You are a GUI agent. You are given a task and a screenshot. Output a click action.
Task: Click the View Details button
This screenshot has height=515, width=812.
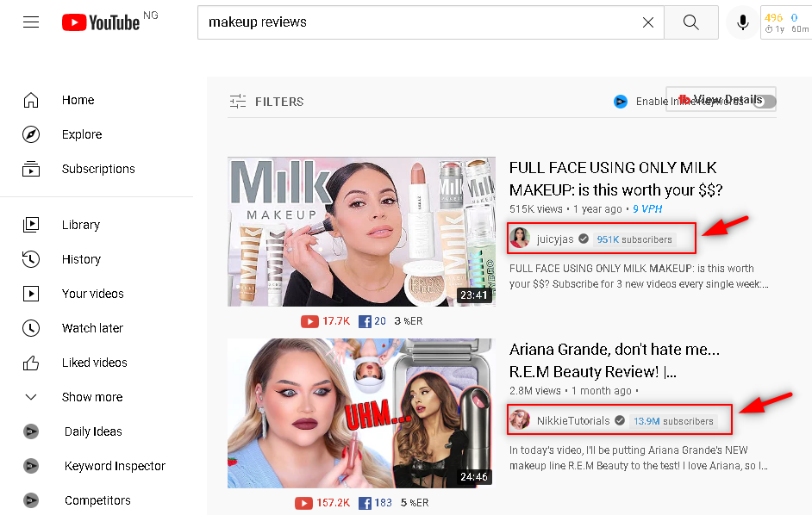tap(721, 99)
